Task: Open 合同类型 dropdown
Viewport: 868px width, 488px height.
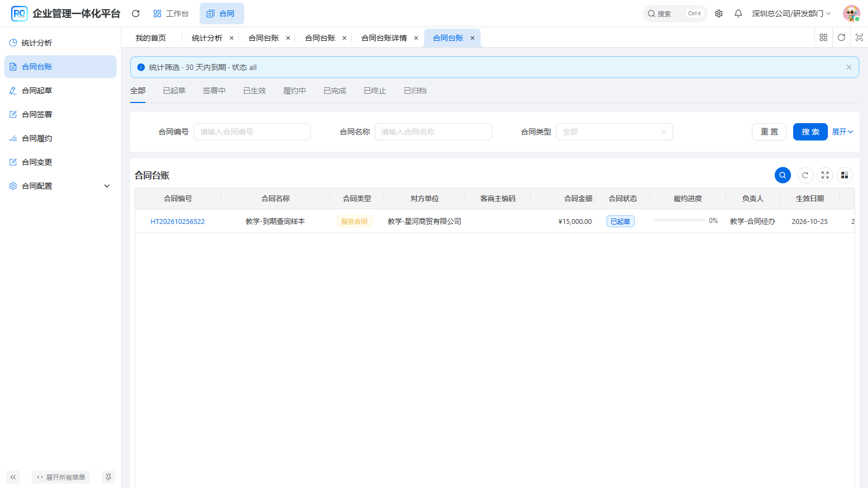Action: 615,132
